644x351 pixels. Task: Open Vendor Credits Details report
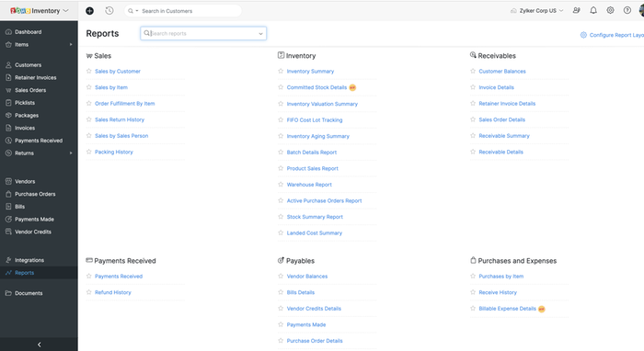pos(314,309)
